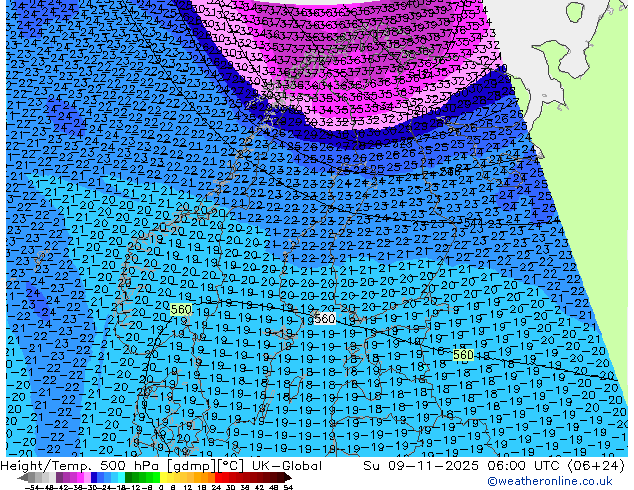The image size is (634, 490).
Task: Click the dark blue segment of temperature legend
Action: coord(94,477)
